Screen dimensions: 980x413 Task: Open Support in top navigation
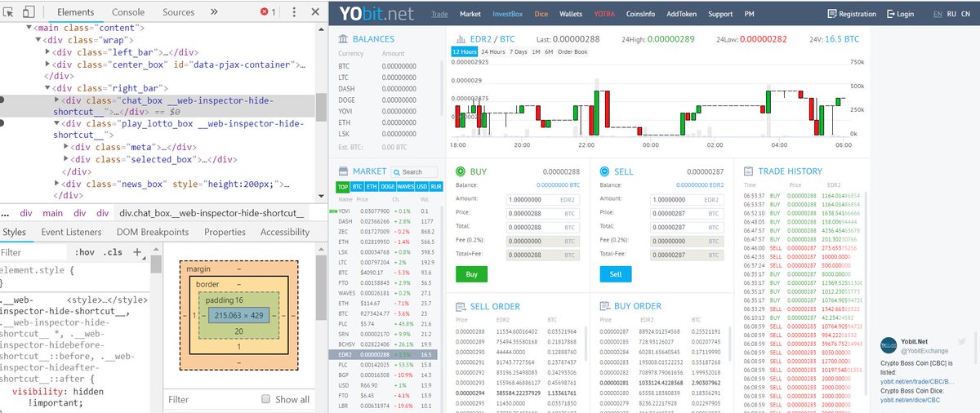point(720,15)
